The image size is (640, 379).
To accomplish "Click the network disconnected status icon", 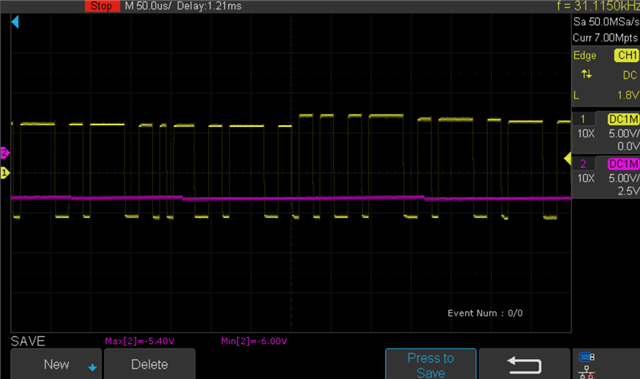I will tap(587, 372).
